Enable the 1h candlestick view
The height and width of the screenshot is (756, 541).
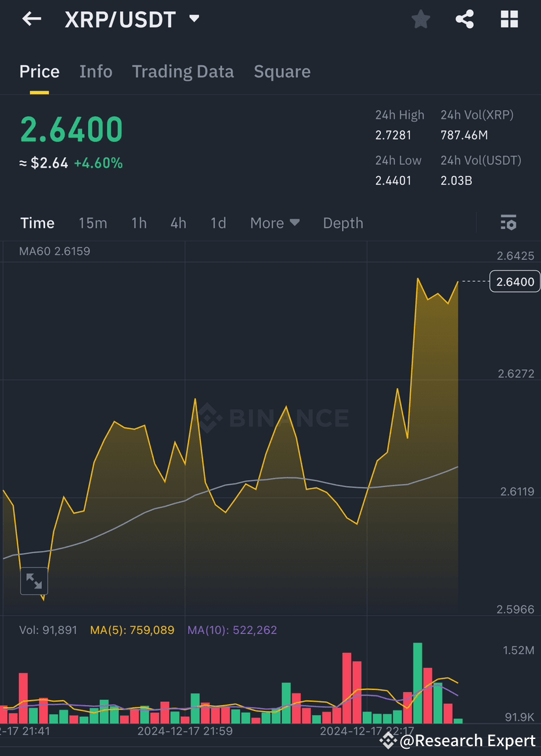tap(138, 222)
